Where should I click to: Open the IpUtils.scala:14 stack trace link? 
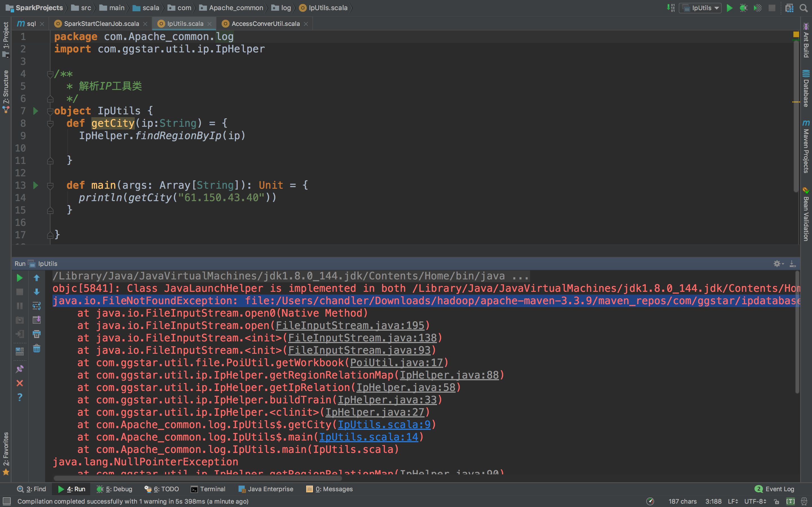click(x=369, y=437)
